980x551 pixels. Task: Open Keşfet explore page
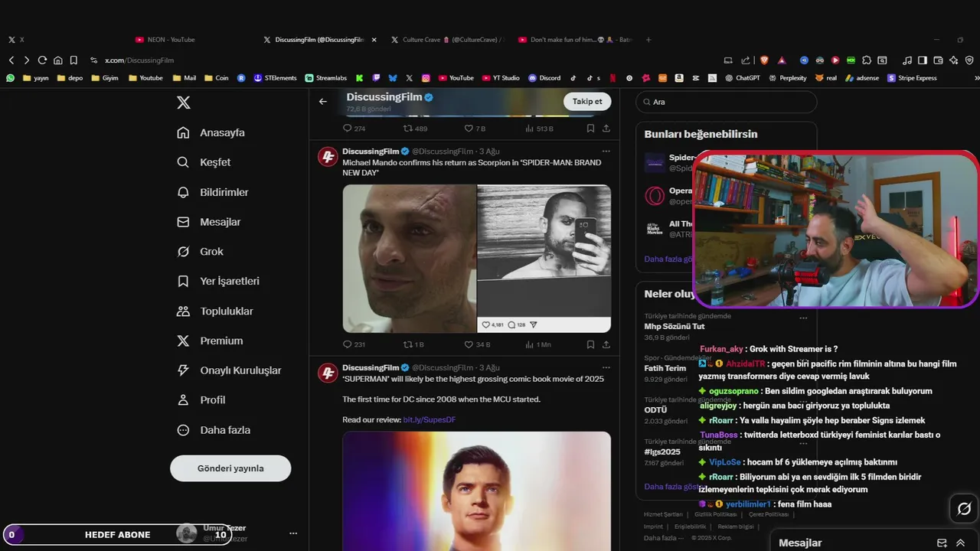coord(204,162)
